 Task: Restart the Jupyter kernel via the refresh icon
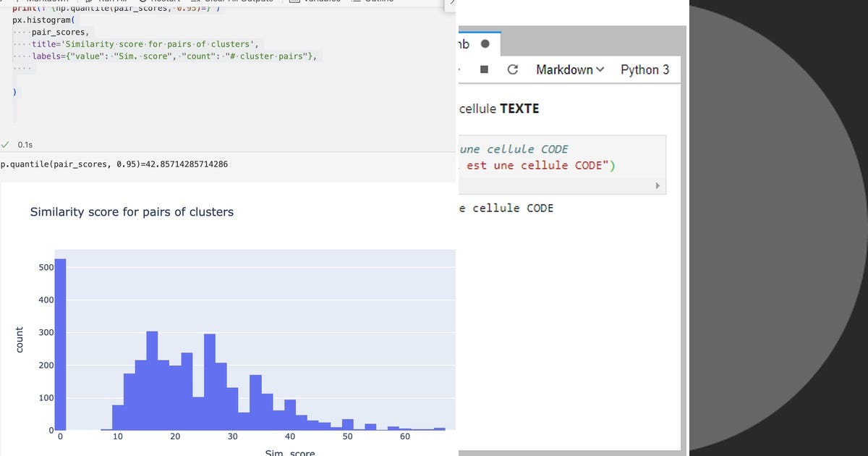(x=514, y=69)
